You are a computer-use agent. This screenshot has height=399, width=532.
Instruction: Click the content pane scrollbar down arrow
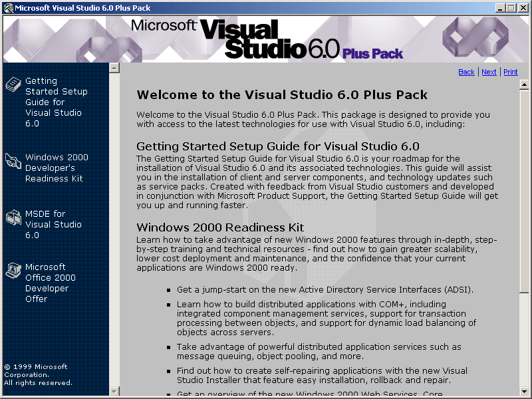pyautogui.click(x=524, y=391)
